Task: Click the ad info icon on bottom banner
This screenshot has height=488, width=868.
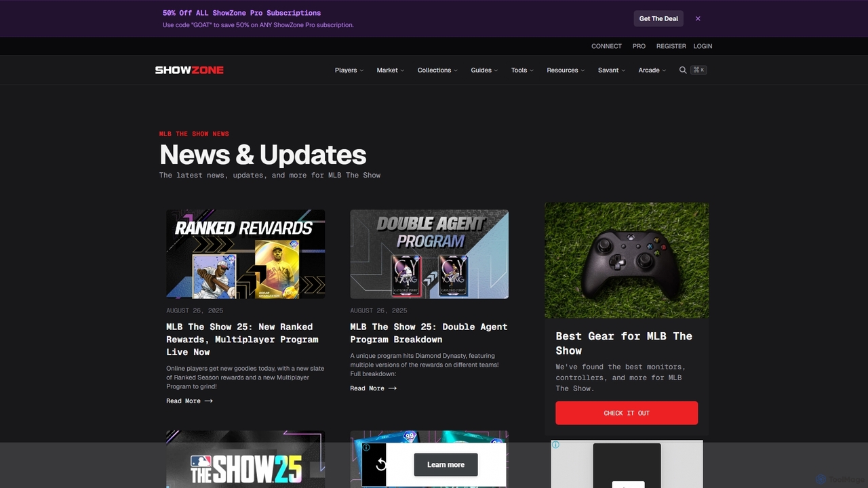Action: (366, 447)
